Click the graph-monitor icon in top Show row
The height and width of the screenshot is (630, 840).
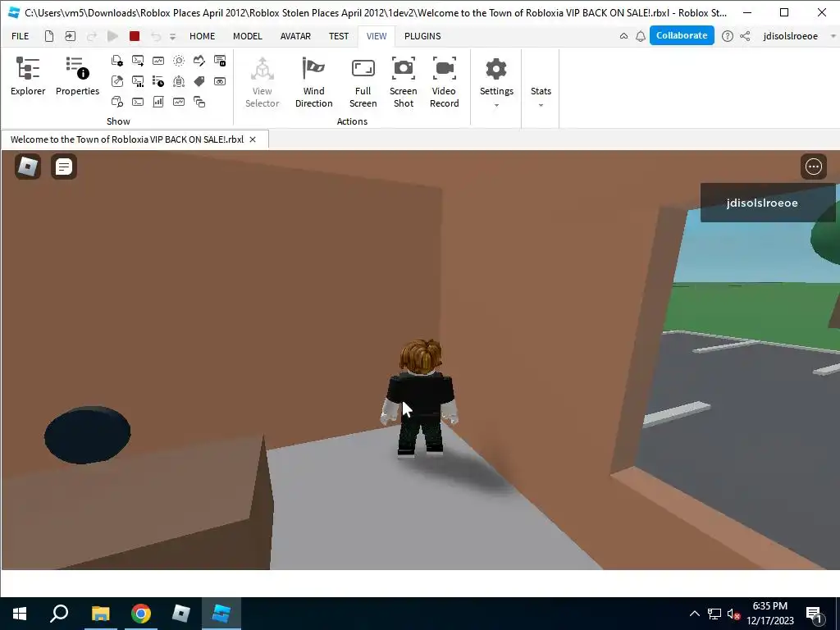pos(158,61)
